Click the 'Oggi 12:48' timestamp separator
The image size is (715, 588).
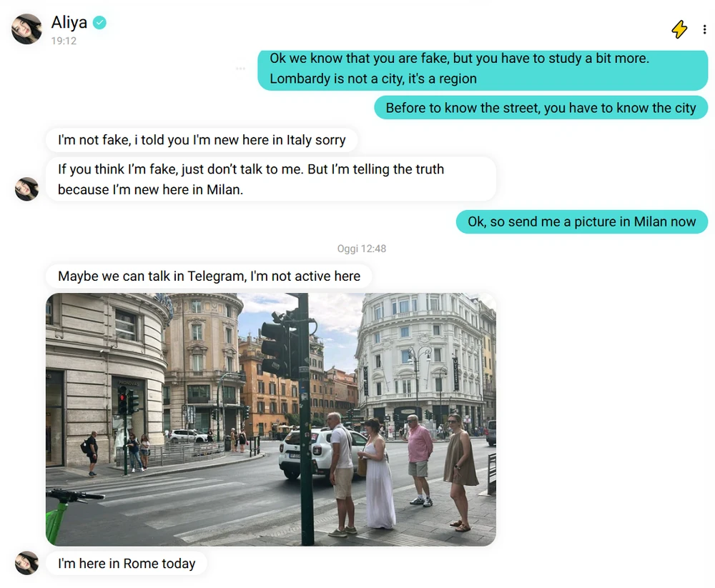(362, 249)
